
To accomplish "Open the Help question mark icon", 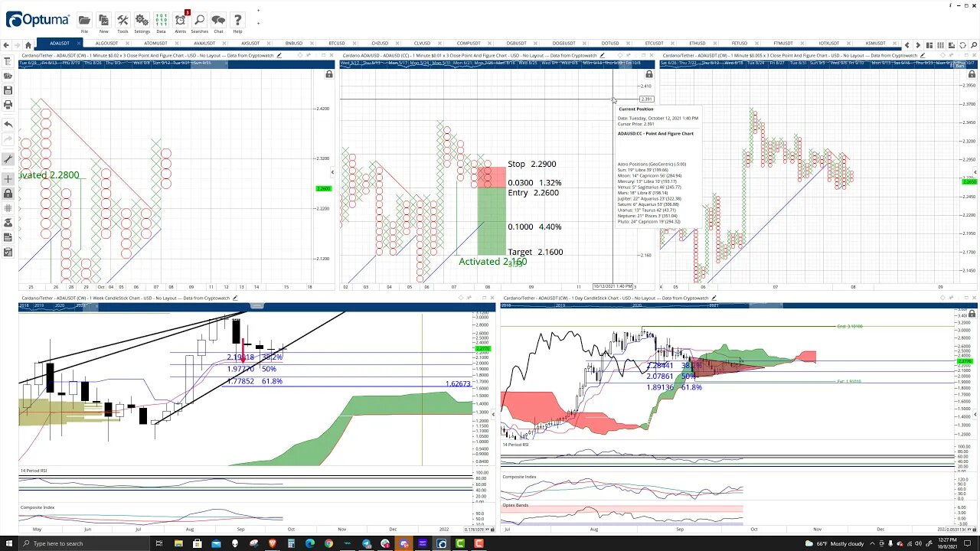I will [237, 21].
